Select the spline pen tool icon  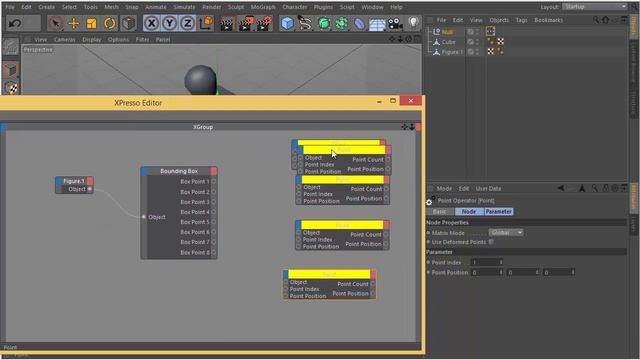point(305,23)
